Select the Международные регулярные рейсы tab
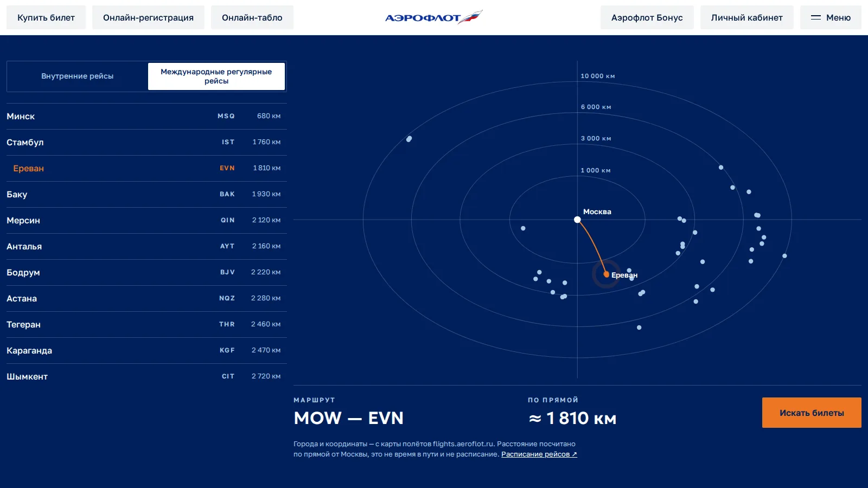This screenshot has width=868, height=488. click(x=216, y=76)
